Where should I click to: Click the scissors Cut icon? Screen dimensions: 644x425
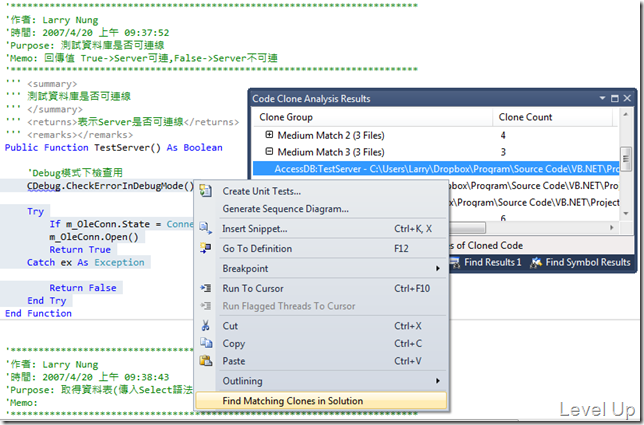point(205,326)
